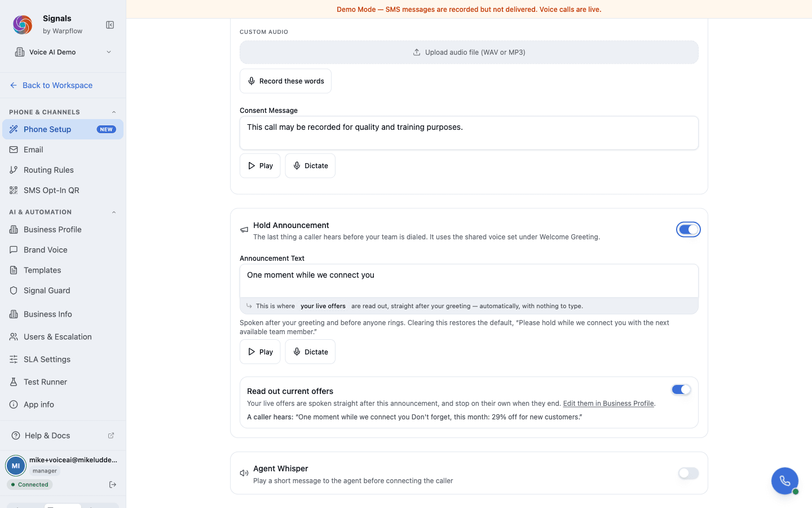The height and width of the screenshot is (508, 812).
Task: Click the sign out icon beside Connected
Action: (113, 484)
